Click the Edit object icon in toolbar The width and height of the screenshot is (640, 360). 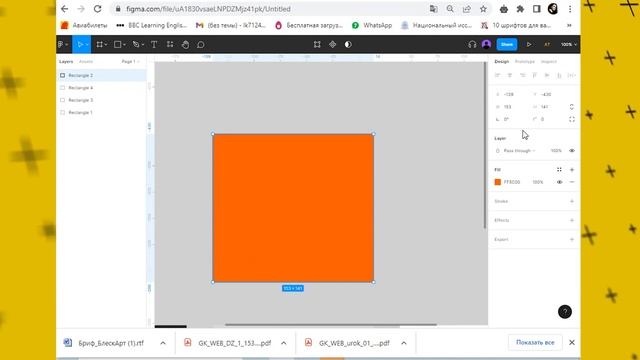pyautogui.click(x=317, y=44)
